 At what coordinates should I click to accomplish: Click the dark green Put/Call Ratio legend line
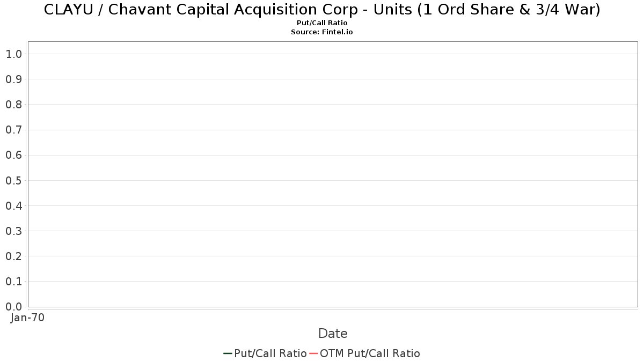[228, 353]
